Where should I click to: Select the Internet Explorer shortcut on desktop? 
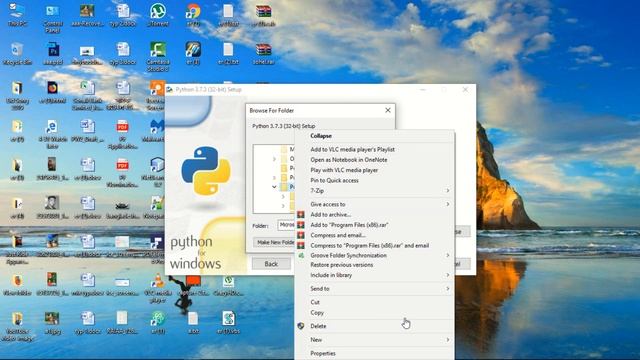pyautogui.click(x=52, y=133)
